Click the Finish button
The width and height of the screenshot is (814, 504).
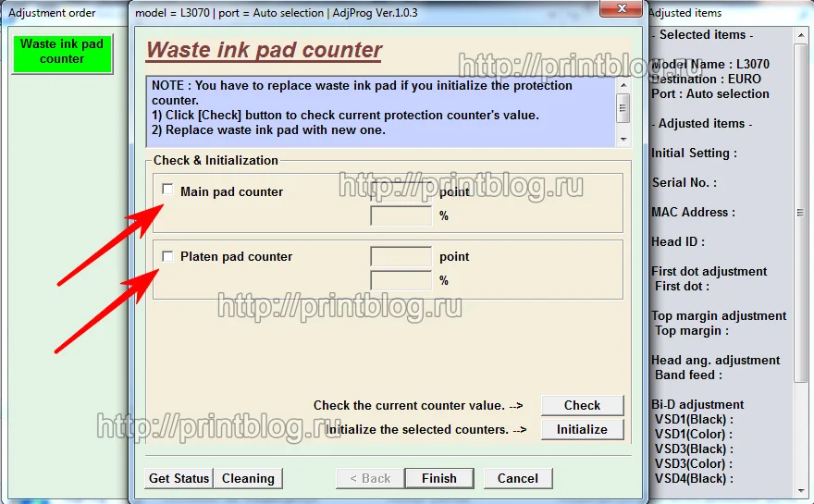coord(439,478)
